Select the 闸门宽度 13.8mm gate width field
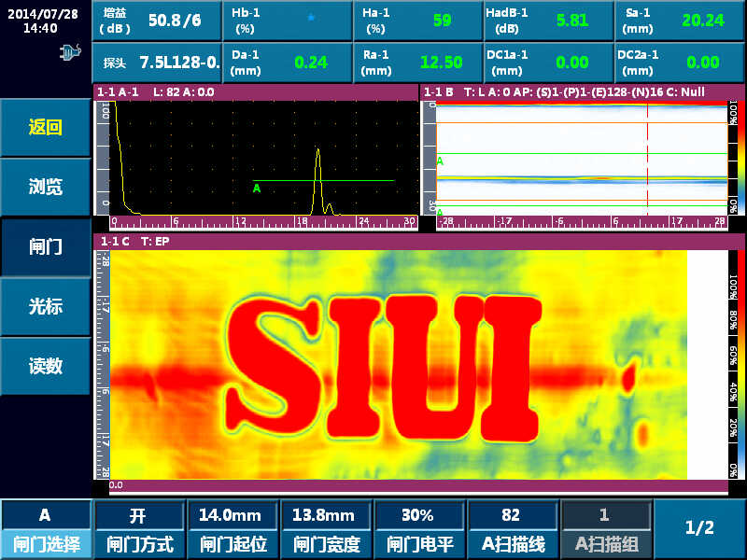The width and height of the screenshot is (747, 560). tap(324, 528)
